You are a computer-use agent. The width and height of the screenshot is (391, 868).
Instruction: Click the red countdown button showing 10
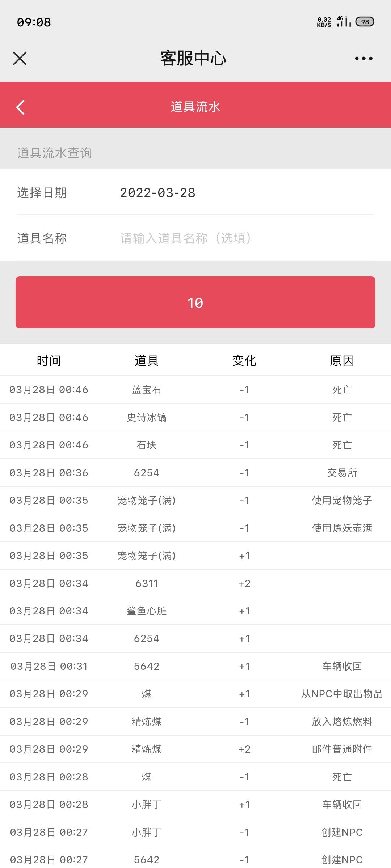click(x=195, y=302)
